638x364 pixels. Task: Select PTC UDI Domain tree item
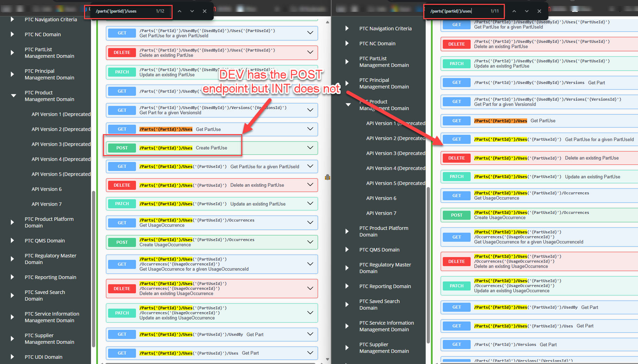(x=44, y=357)
